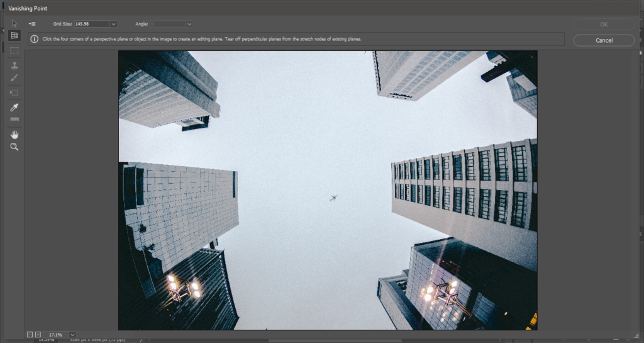Select the Zoom magnifier tool

coord(14,147)
